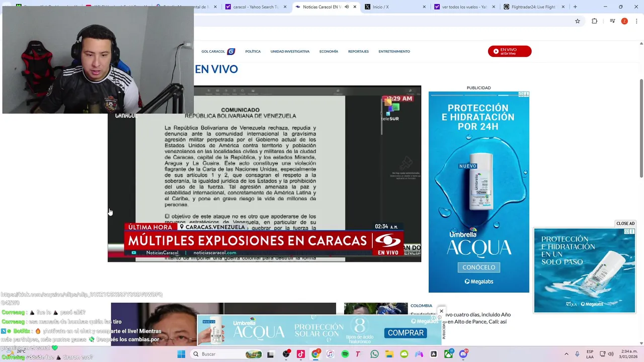
Task: Click COMPRAR in the bottom banner
Action: pos(406,333)
